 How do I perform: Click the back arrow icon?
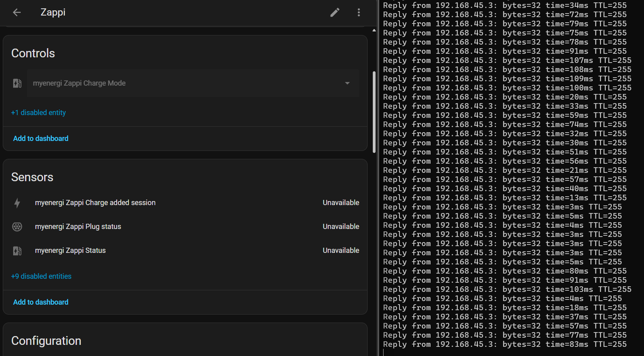point(17,12)
